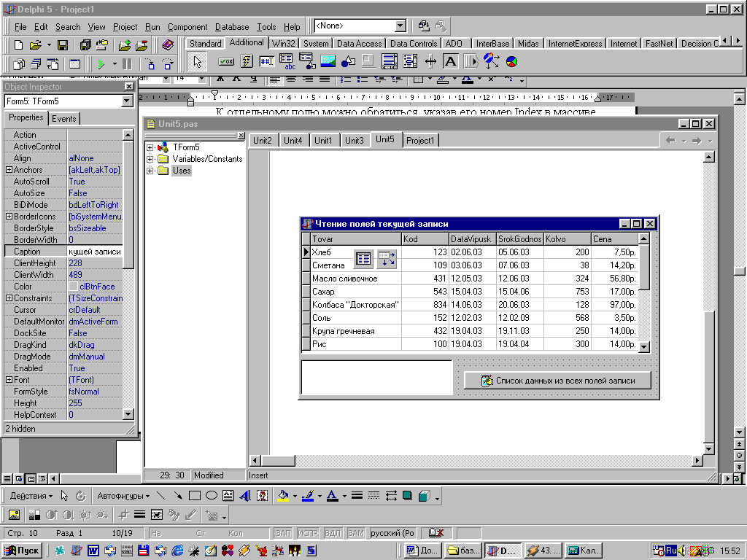This screenshot has width=747, height=560.
Task: Click Список данных из всех полей записи button
Action: click(557, 381)
